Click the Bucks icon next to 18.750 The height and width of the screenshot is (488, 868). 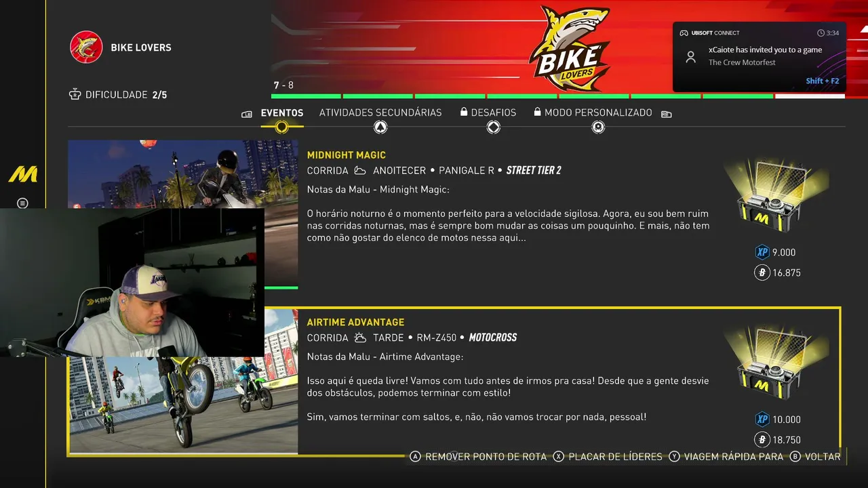(x=762, y=439)
